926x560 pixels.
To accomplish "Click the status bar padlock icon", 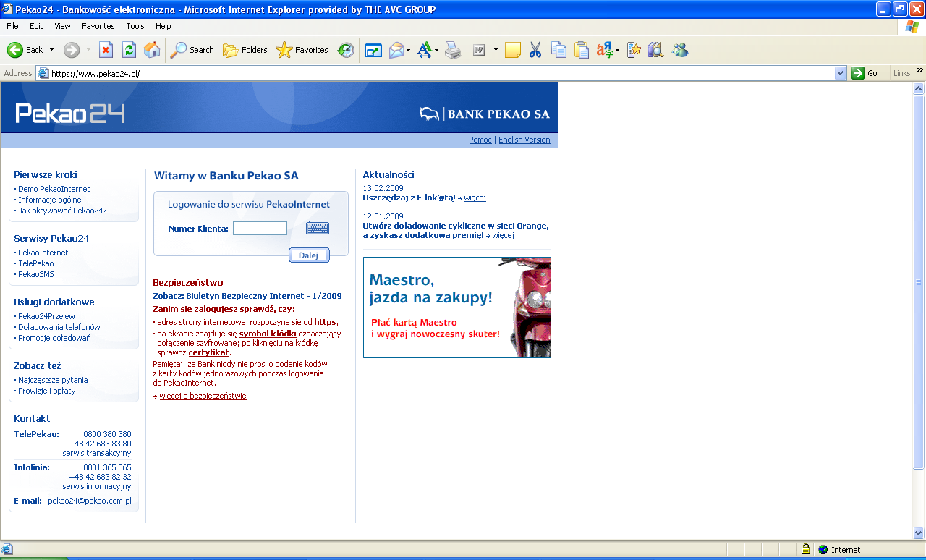I will pos(805,550).
